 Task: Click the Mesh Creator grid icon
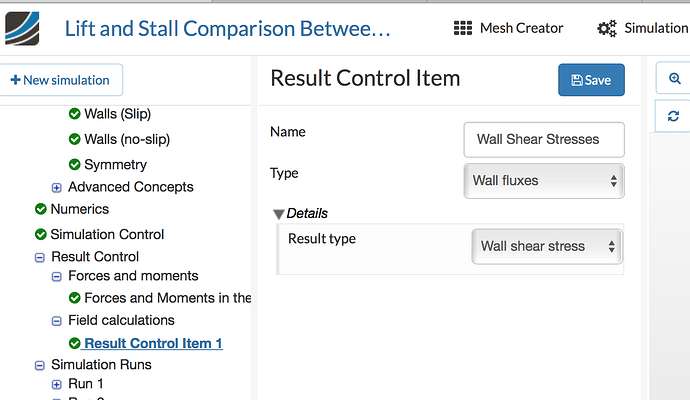pos(463,28)
